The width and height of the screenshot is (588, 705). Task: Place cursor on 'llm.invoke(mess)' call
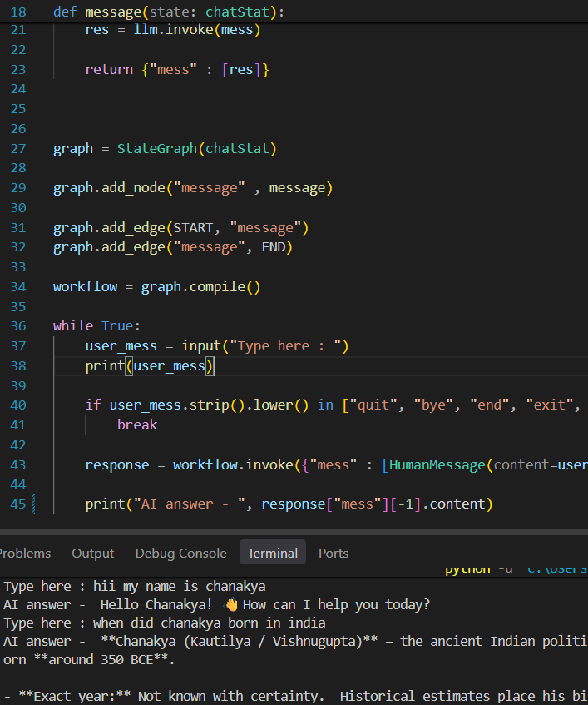point(197,30)
